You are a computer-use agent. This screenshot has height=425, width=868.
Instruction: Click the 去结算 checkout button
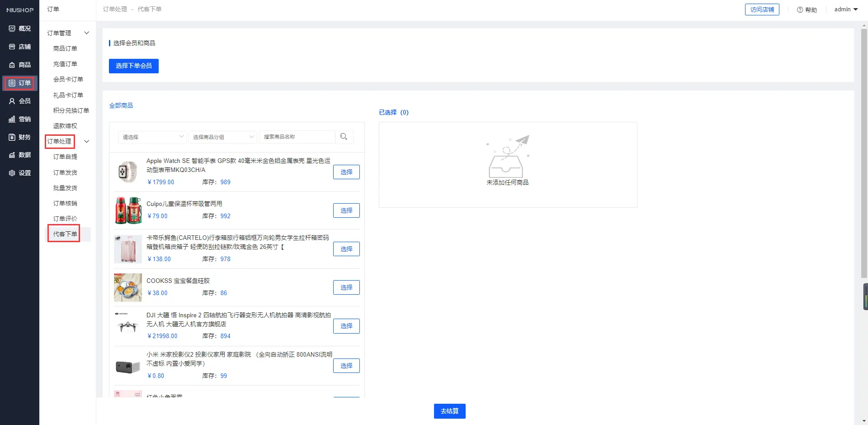[x=449, y=411]
